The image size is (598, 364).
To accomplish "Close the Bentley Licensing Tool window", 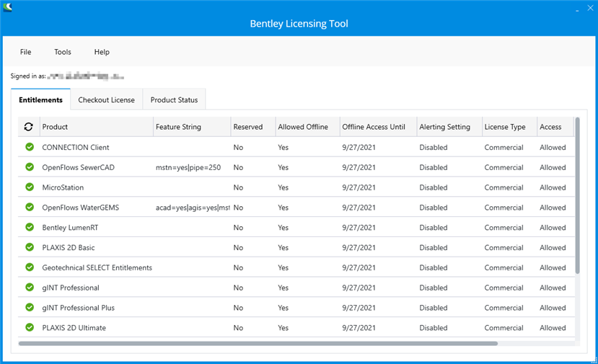I will point(590,8).
